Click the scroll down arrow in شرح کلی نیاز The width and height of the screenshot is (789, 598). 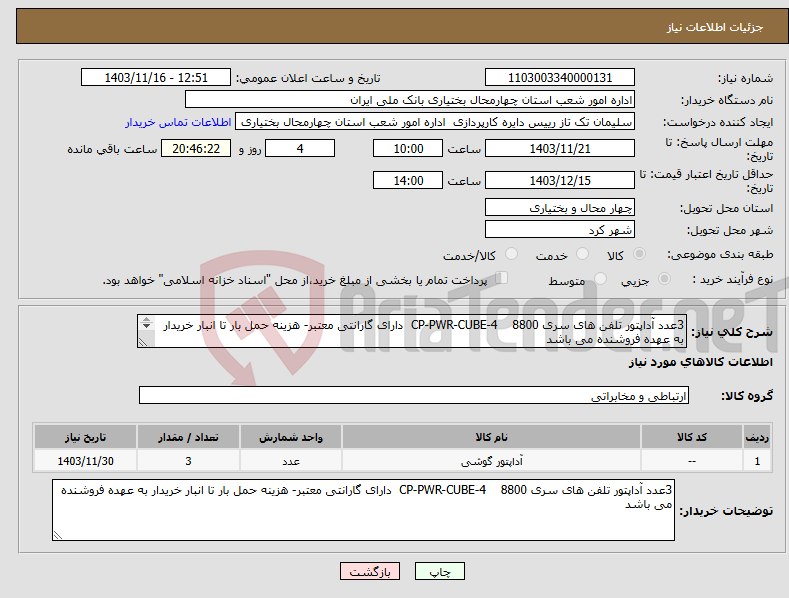tap(146, 326)
